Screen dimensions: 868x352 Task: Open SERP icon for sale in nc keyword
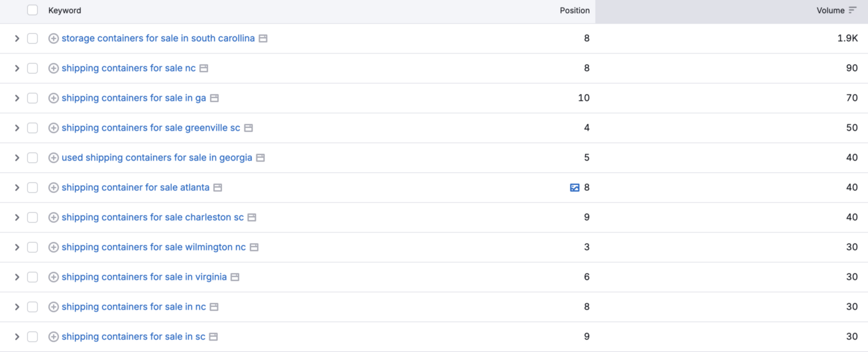[x=214, y=307]
